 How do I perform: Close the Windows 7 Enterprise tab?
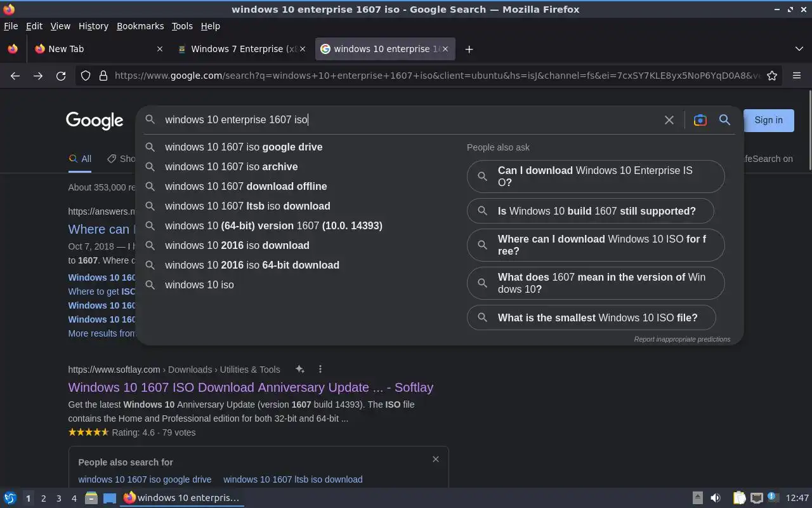pyautogui.click(x=303, y=49)
